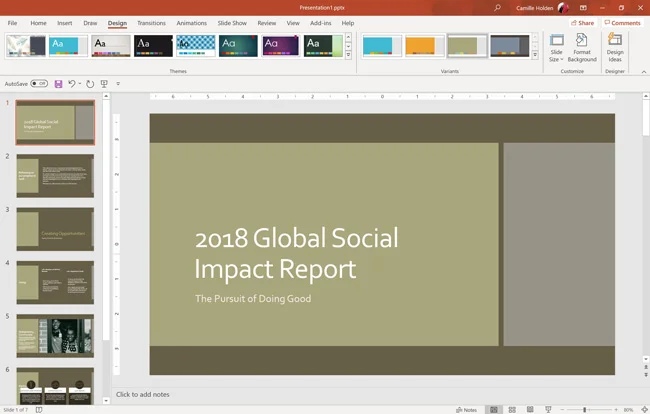Open the Slide Size dropdown
Image resolution: width=650 pixels, height=414 pixels.
[x=556, y=48]
